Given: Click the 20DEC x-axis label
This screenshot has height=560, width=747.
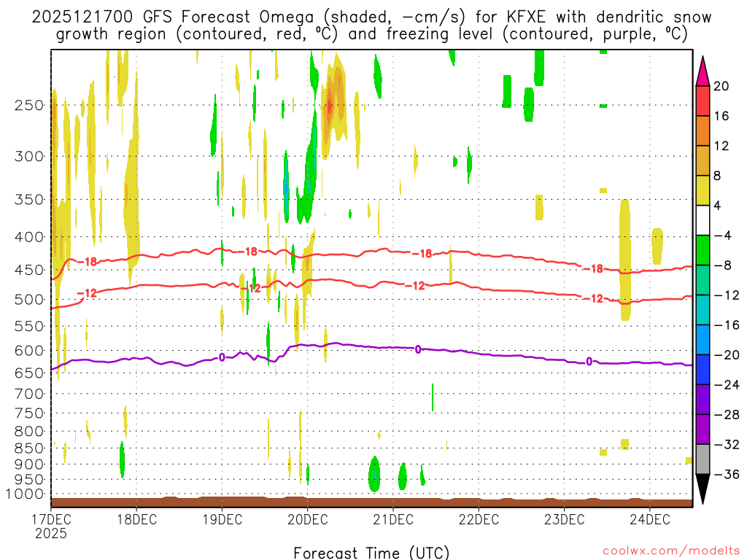Looking at the screenshot, I should [308, 518].
